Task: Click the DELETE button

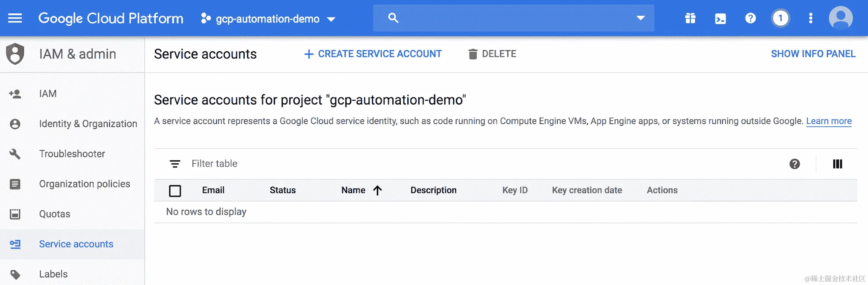Action: pos(492,54)
